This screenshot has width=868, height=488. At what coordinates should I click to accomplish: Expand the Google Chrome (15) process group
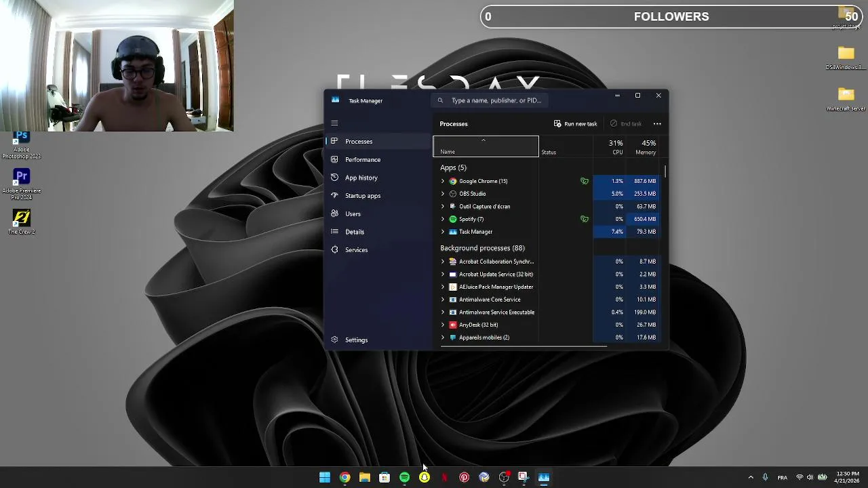coord(443,181)
